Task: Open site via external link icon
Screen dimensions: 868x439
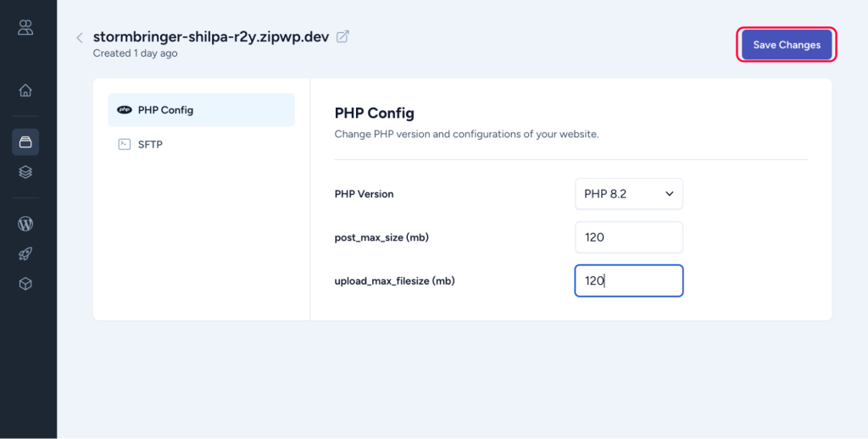Action: (342, 36)
